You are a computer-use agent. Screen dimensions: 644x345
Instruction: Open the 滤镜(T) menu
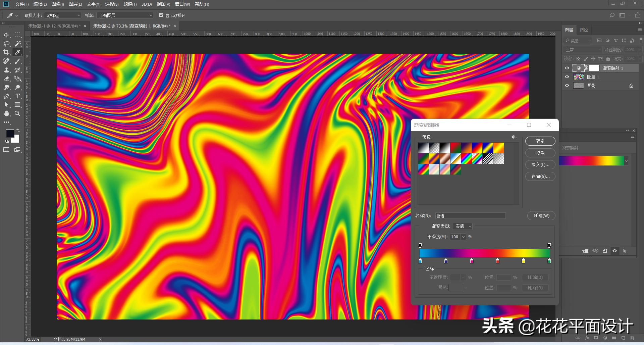[x=130, y=4]
